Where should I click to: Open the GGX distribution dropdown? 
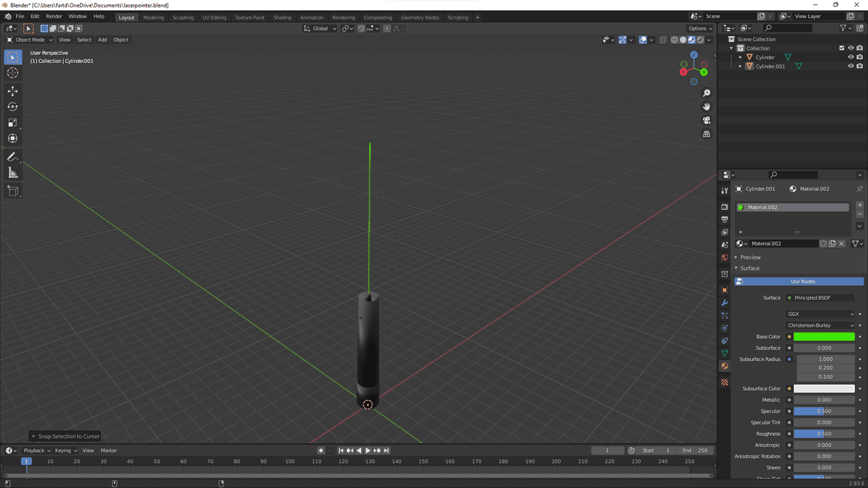821,314
